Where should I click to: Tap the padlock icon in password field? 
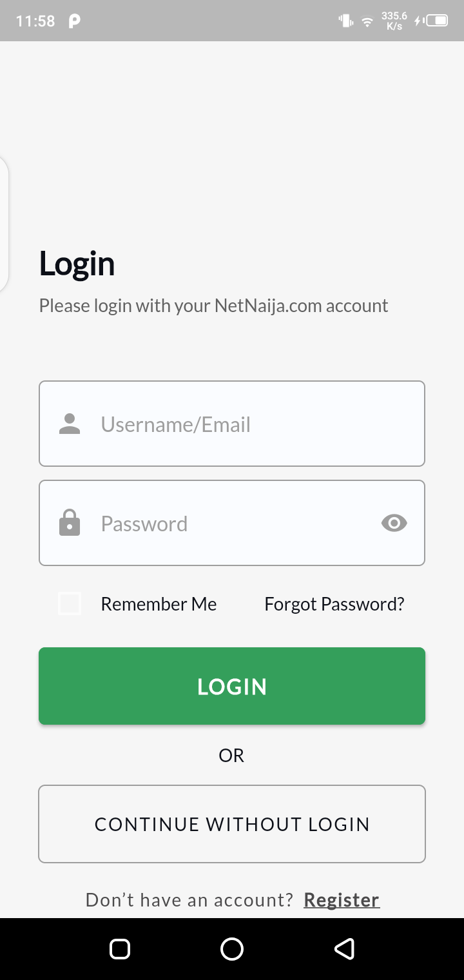pos(70,523)
